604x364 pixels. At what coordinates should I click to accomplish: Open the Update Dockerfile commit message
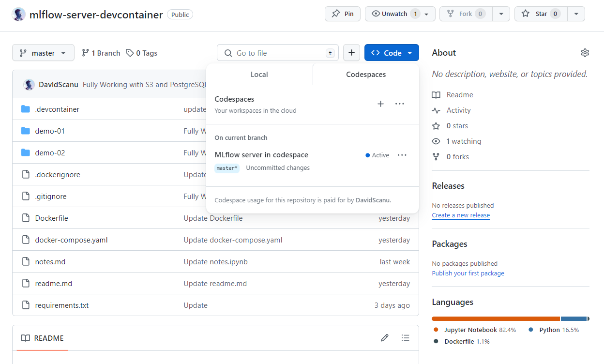[213, 218]
